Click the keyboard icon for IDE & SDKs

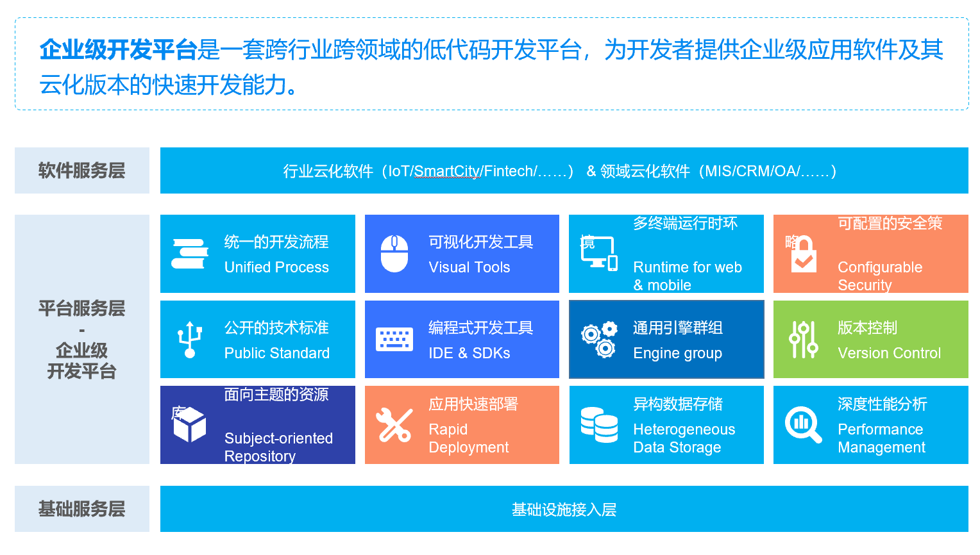(394, 340)
